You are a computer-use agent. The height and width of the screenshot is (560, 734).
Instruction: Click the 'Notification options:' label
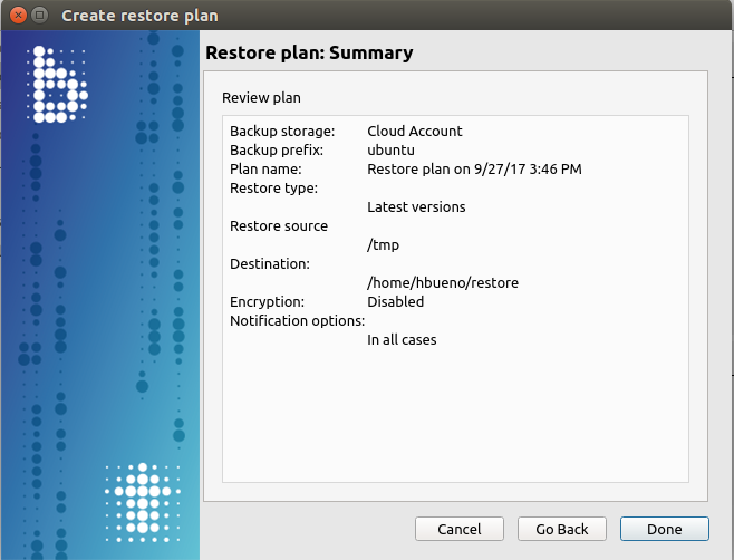297,321
